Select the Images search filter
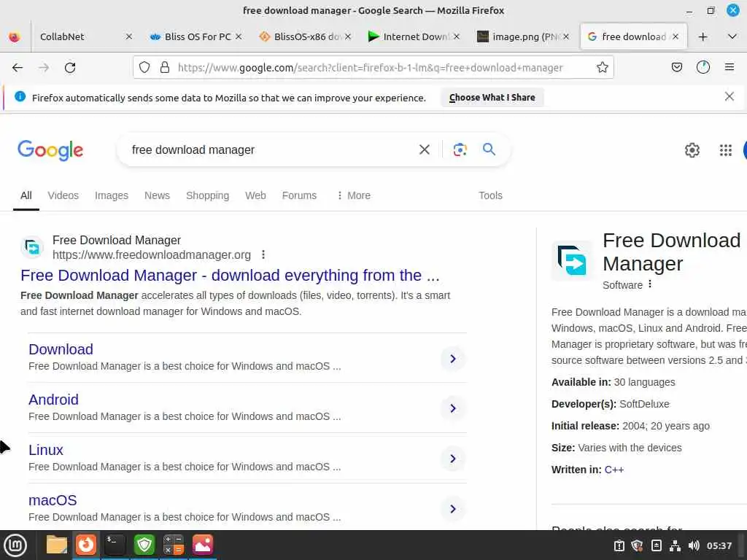 (x=112, y=195)
